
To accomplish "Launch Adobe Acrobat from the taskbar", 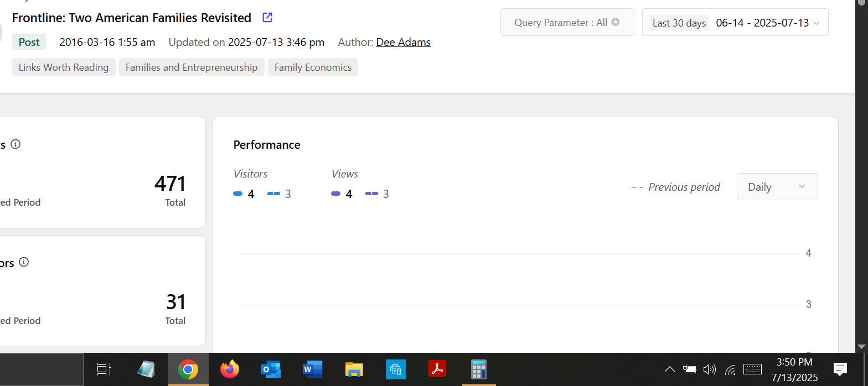I will [437, 369].
